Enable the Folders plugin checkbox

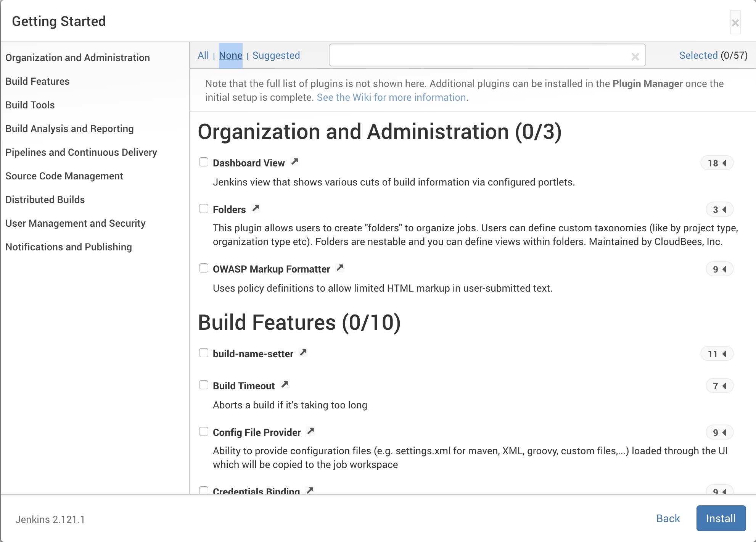[x=204, y=209]
